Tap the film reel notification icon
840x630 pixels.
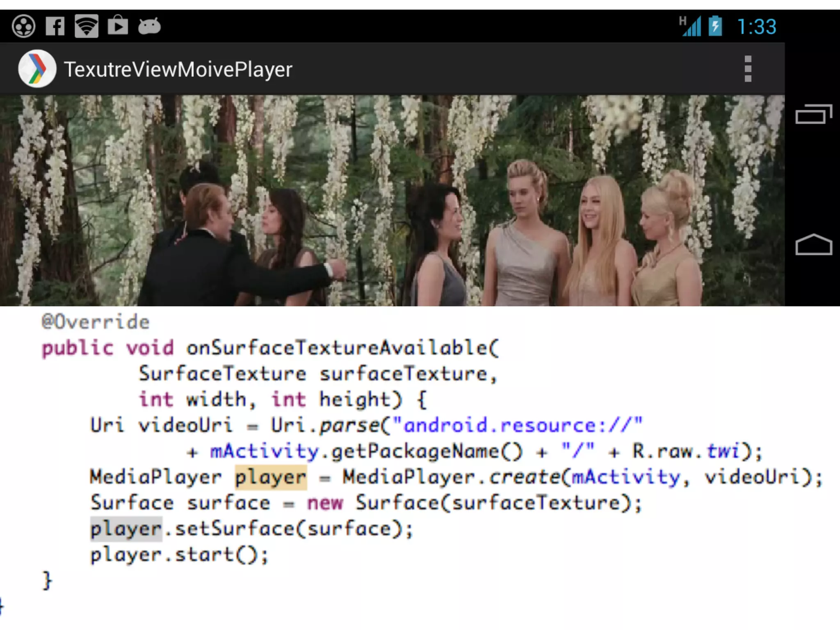[x=23, y=26]
